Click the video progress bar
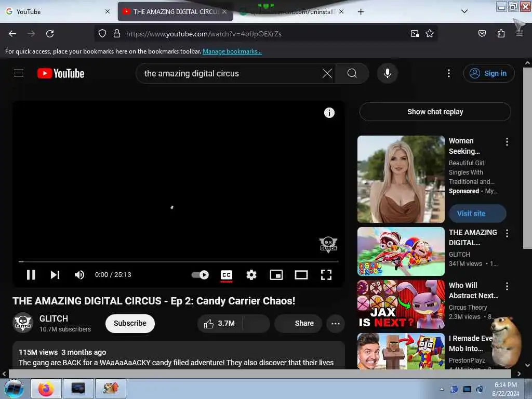532x399 pixels. [179, 262]
